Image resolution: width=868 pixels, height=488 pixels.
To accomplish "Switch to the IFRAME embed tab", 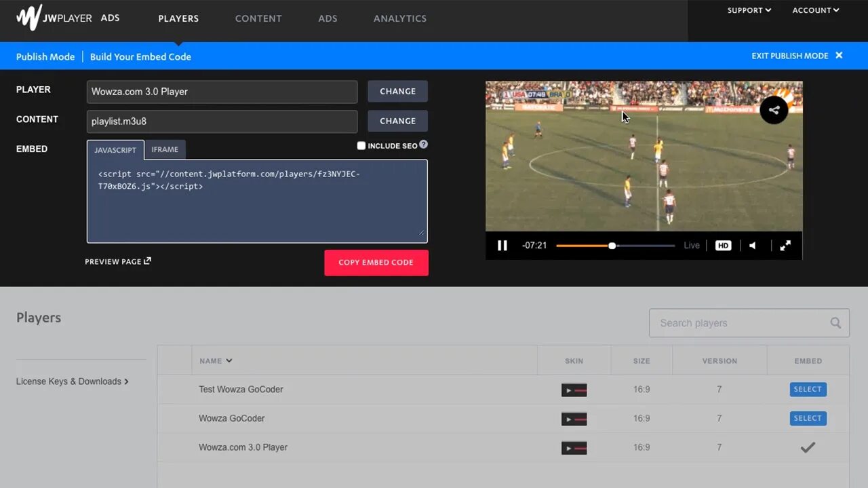I will [165, 149].
